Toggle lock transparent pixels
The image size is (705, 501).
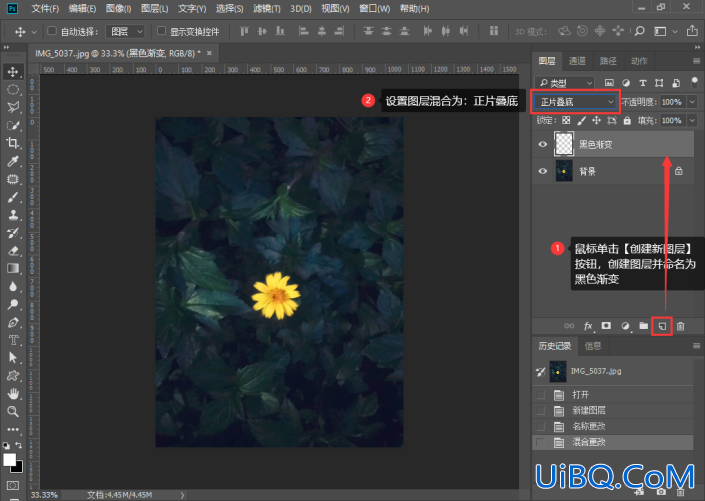[566, 121]
